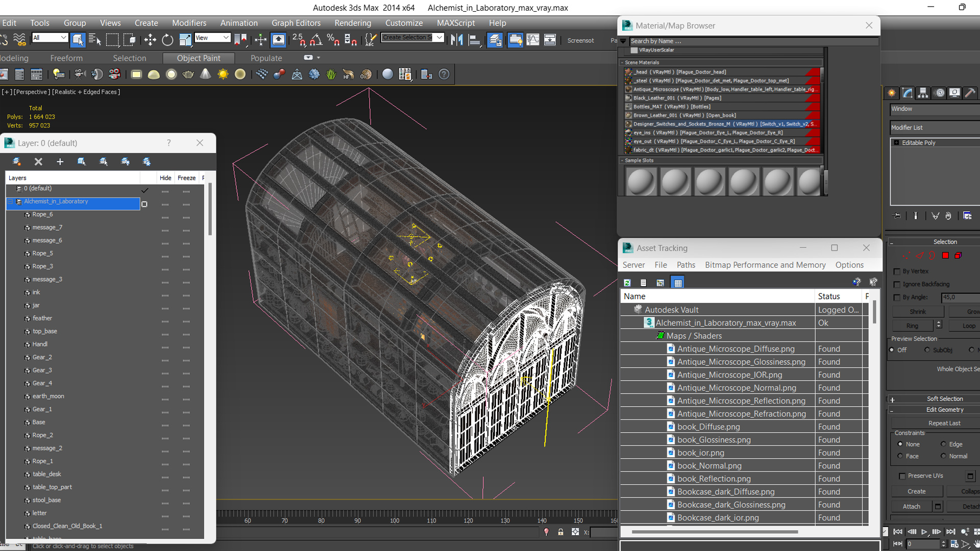Enable the By Vertex checkbox
Viewport: 980px width, 551px height.
[897, 271]
